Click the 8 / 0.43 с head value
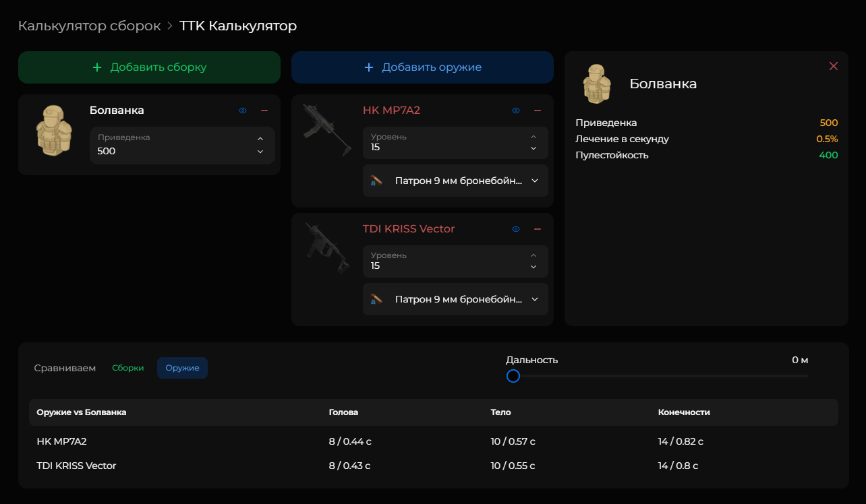The height and width of the screenshot is (504, 866). click(x=350, y=466)
